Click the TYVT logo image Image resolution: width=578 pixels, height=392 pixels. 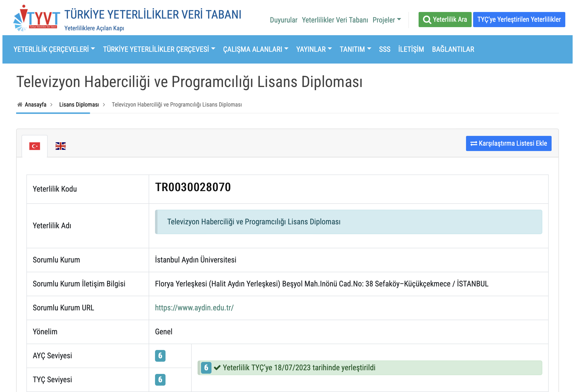(x=37, y=18)
